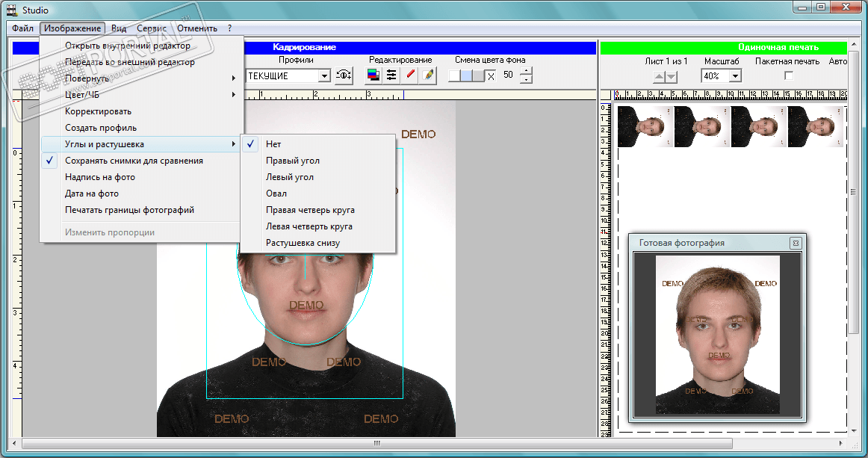Select the red pencil retouch tool

[x=410, y=75]
